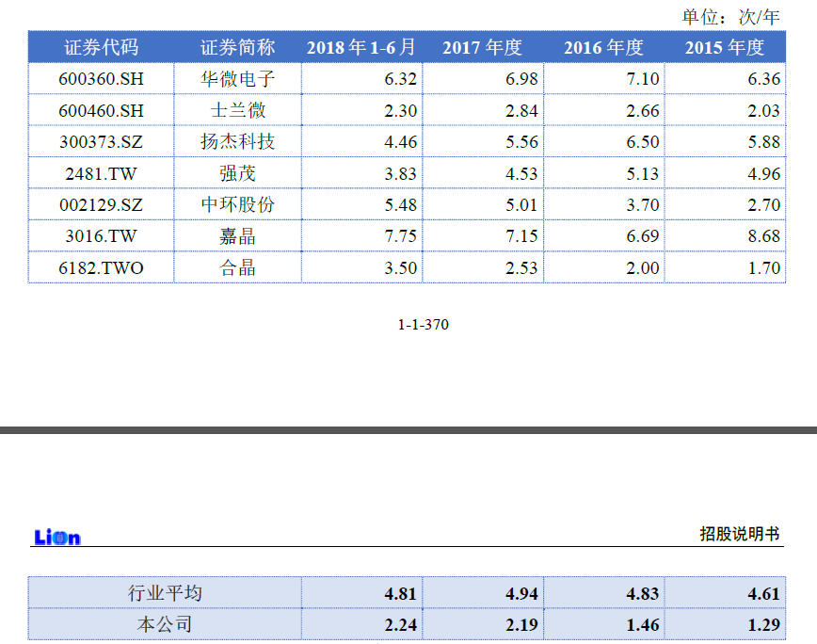
Task: Select company name 扬杰科技
Action: pyautogui.click(x=237, y=142)
